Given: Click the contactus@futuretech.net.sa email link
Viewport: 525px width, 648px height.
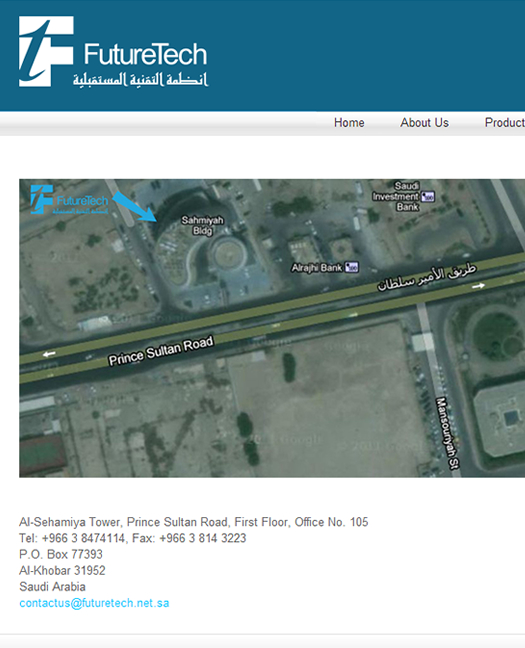Looking at the screenshot, I should coord(94,603).
